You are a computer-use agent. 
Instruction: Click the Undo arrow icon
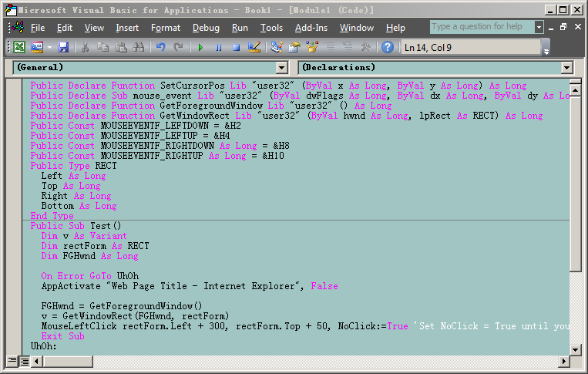161,47
